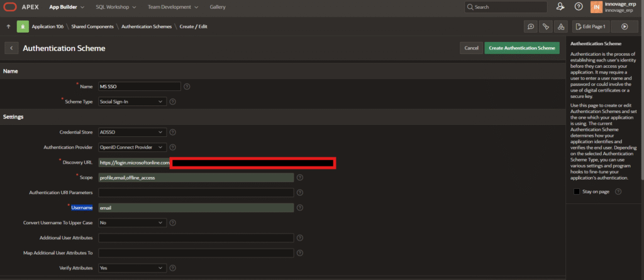Screen dimensions: 644x280
Task: Open the Gallery menu item
Action: (218, 7)
